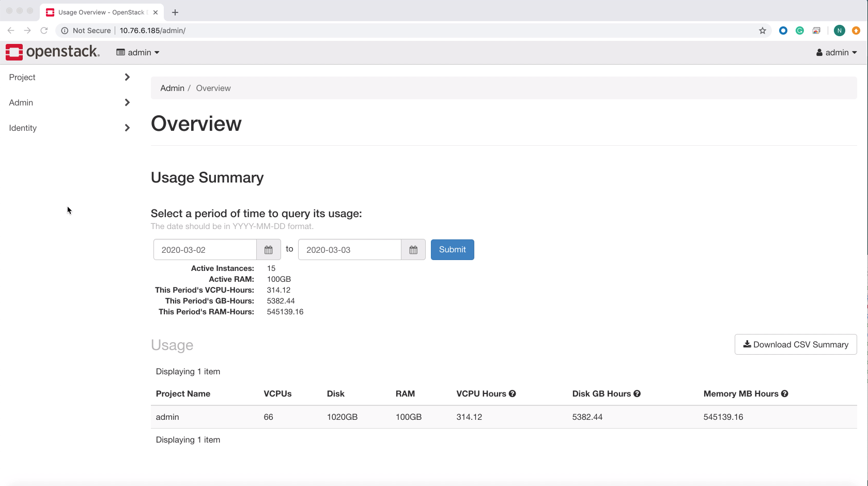Reload the page in the browser
868x486 pixels.
[x=44, y=31]
